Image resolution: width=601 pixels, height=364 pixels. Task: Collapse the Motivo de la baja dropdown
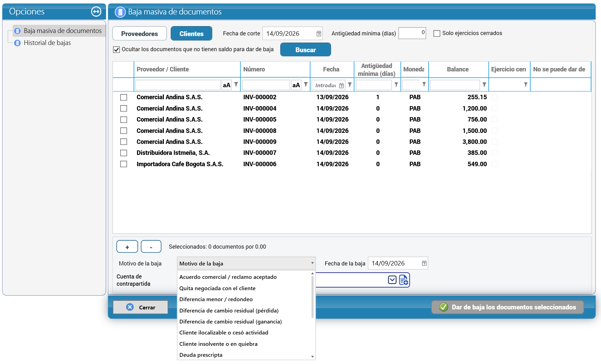click(x=313, y=263)
